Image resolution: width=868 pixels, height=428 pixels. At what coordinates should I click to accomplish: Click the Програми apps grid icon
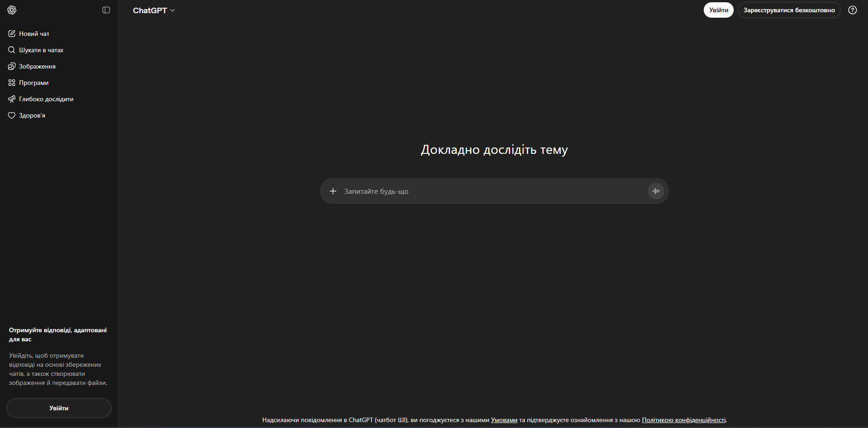(x=12, y=83)
